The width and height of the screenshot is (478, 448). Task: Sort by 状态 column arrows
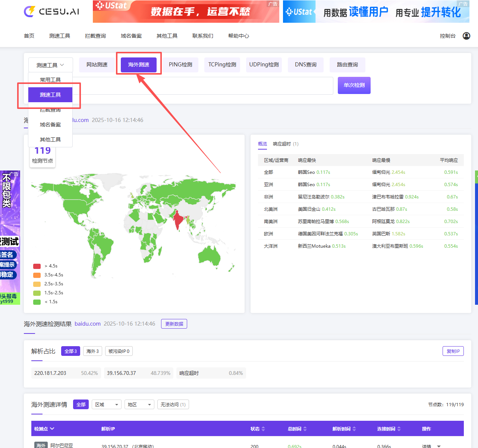(x=263, y=429)
